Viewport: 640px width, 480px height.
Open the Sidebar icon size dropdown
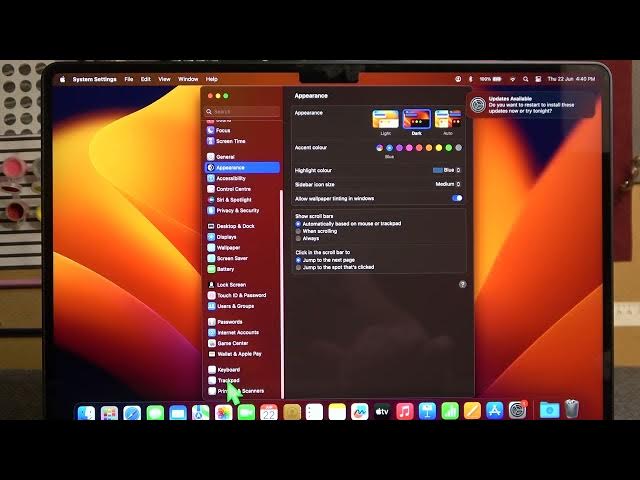coord(448,184)
